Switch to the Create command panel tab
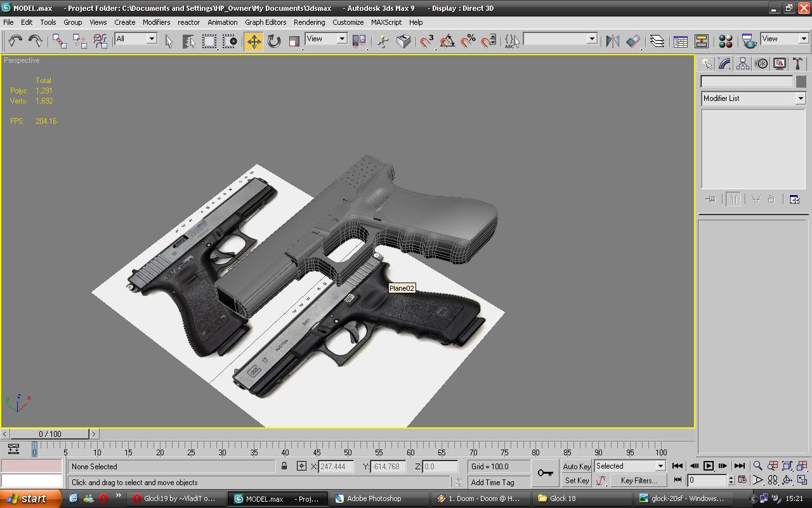Screen dimensions: 812x508 pos(706,63)
